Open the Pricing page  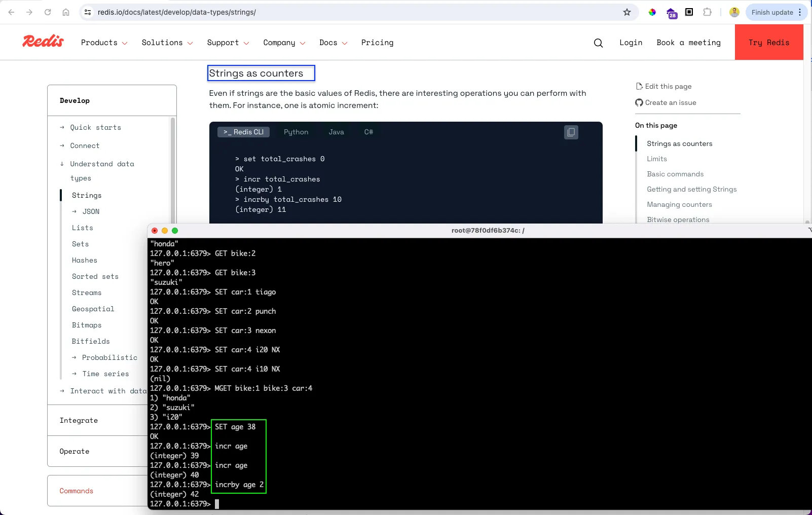click(377, 43)
